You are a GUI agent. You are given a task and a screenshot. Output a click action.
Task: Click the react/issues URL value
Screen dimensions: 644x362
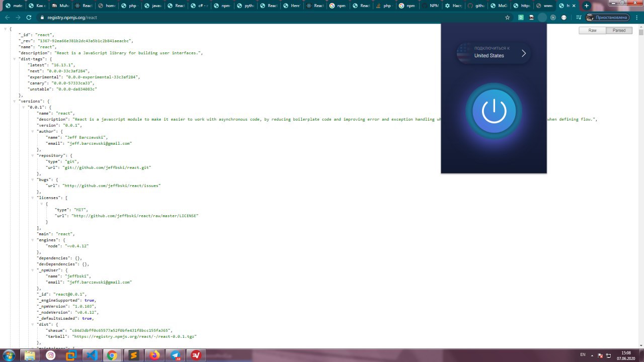point(112,186)
